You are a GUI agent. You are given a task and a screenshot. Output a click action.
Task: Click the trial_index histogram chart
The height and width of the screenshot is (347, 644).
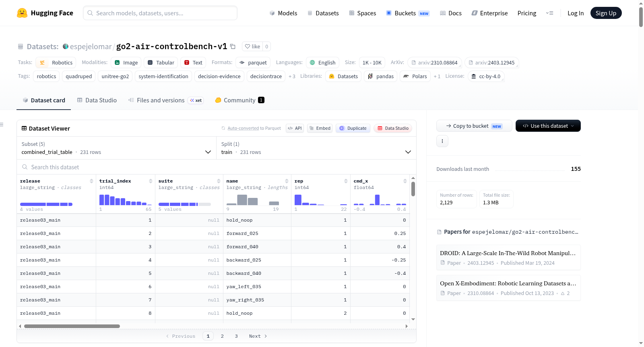click(x=126, y=199)
